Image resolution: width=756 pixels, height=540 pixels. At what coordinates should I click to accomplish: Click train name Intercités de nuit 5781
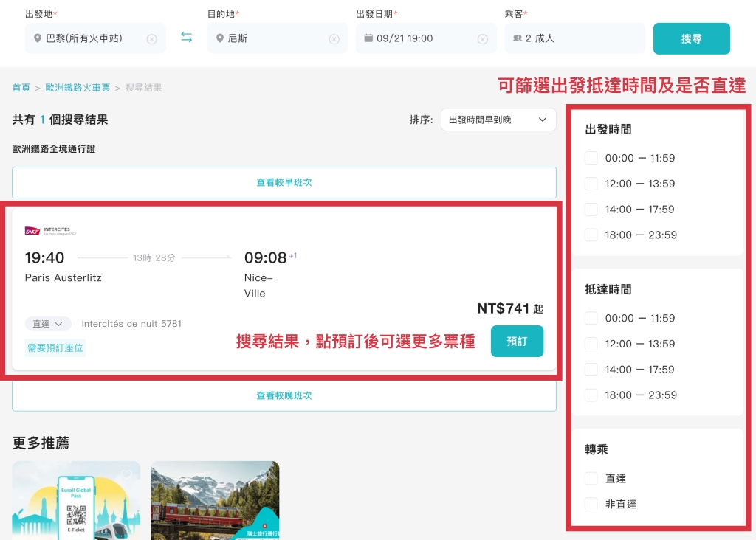coord(131,324)
